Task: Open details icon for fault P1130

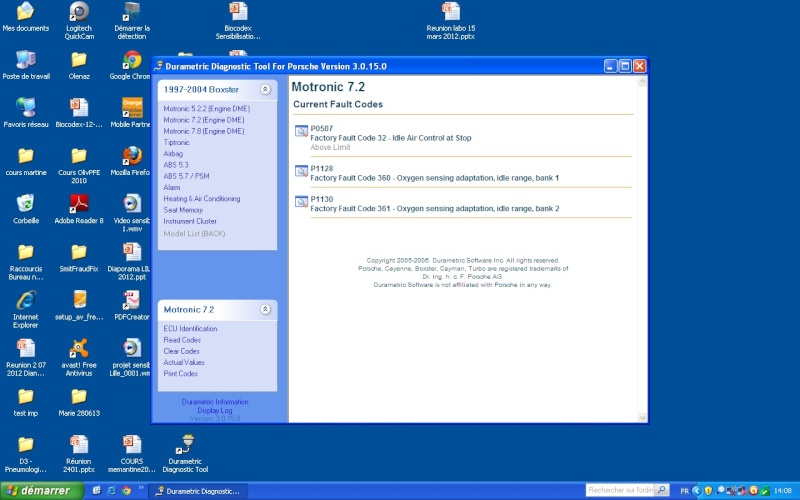Action: [302, 202]
